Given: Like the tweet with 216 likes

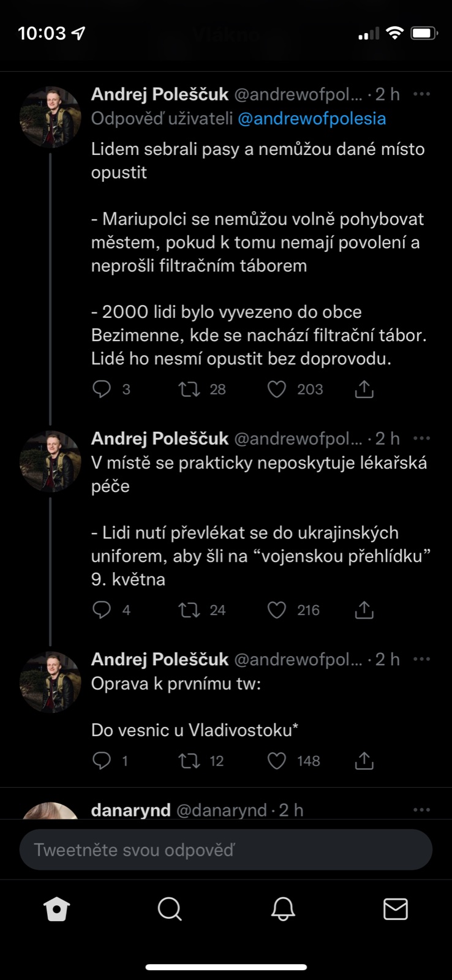Looking at the screenshot, I should click(277, 610).
